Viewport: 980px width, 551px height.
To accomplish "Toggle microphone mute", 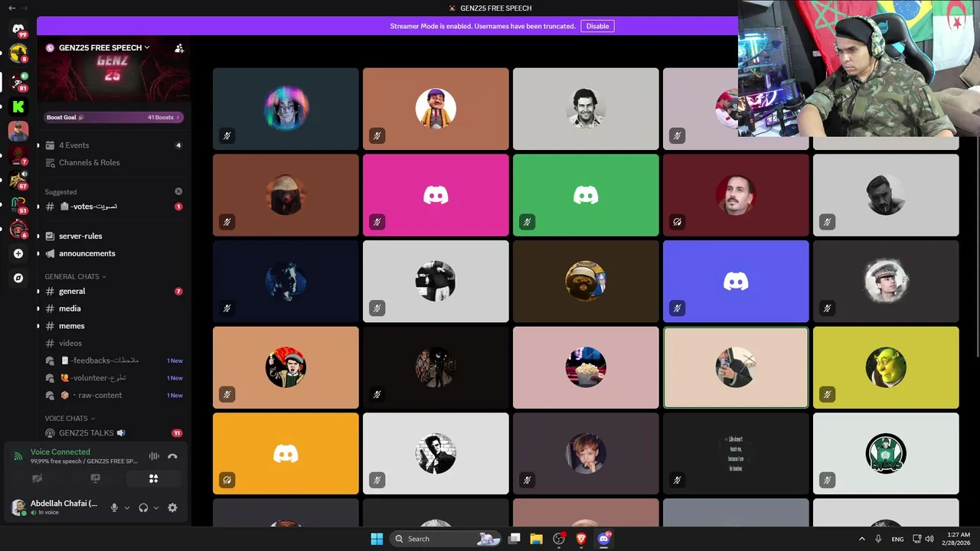I will click(114, 507).
